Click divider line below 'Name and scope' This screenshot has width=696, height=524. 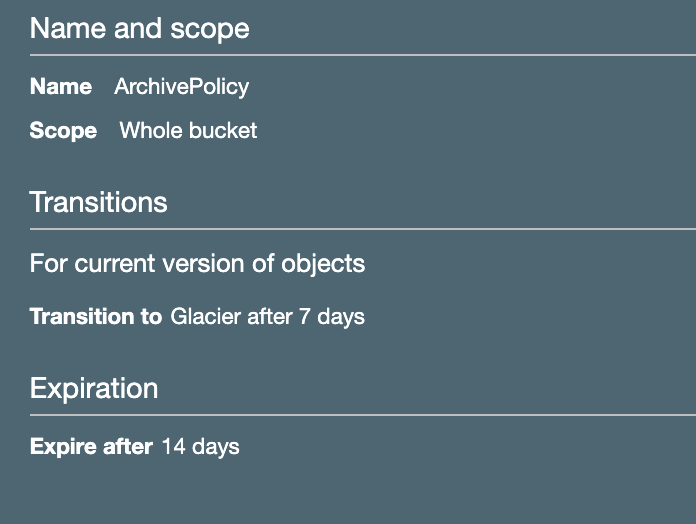pyautogui.click(x=360, y=55)
